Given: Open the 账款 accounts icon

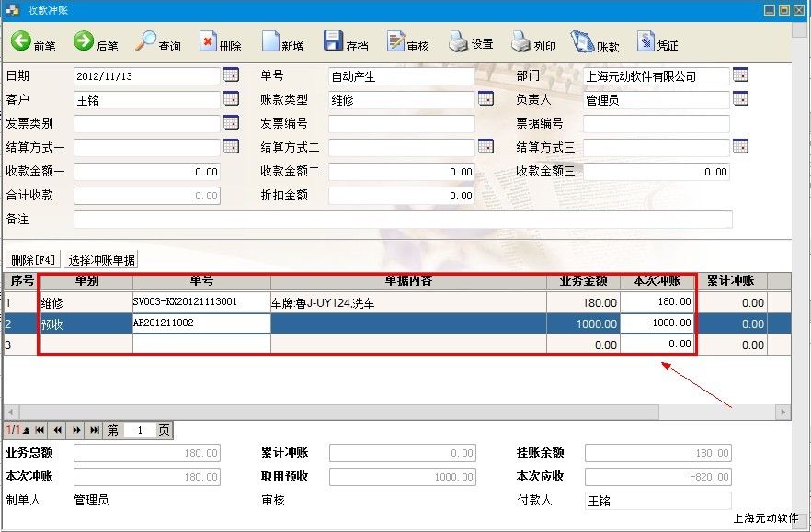Looking at the screenshot, I should point(583,41).
